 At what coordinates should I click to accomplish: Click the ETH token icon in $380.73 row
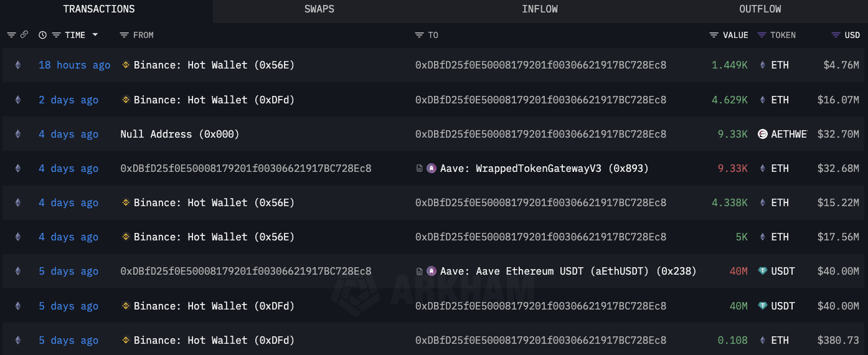(762, 340)
